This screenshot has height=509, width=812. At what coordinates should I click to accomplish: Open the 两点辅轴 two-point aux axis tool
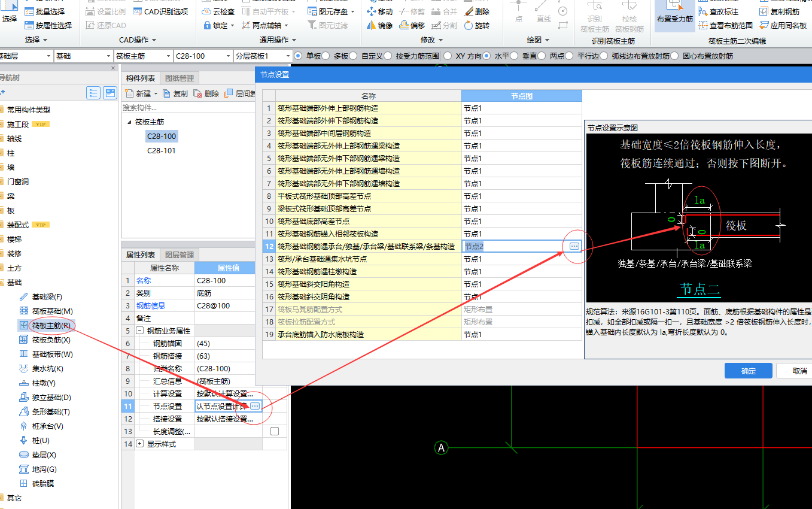(x=265, y=25)
